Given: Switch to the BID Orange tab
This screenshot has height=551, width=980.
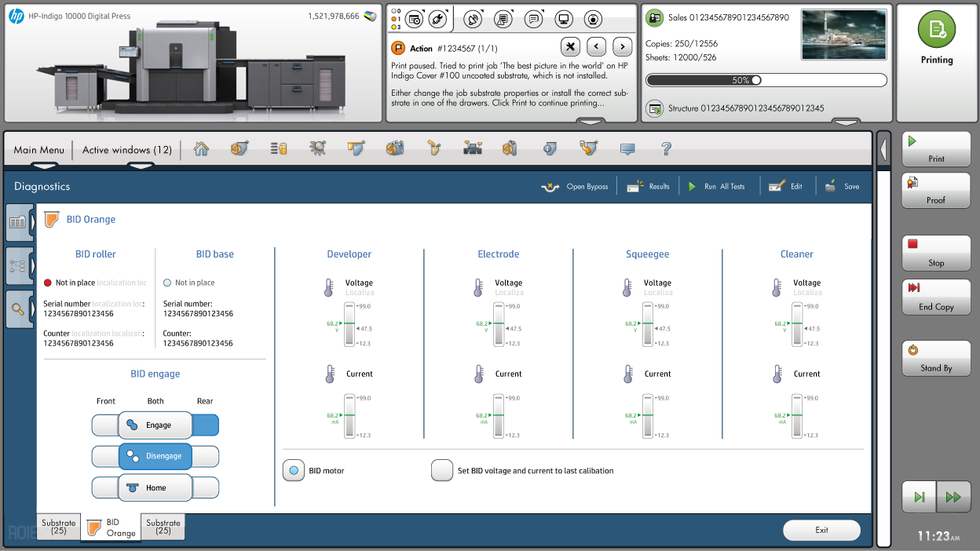Looking at the screenshot, I should [x=112, y=527].
